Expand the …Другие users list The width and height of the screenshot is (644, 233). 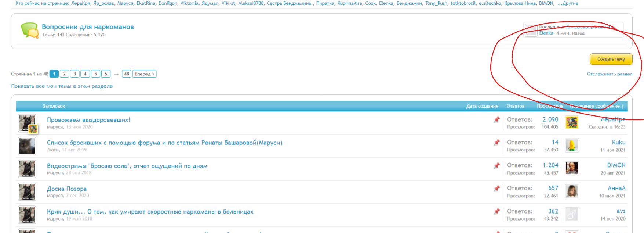tap(567, 3)
